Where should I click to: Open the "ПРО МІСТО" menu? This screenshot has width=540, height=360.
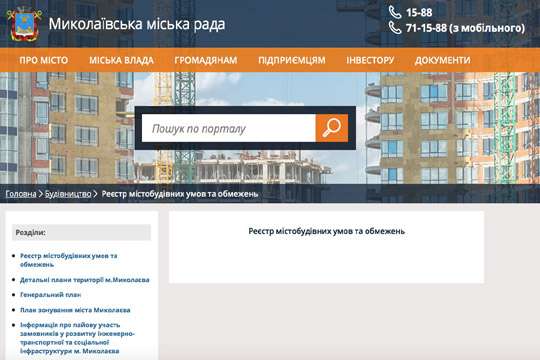44,60
